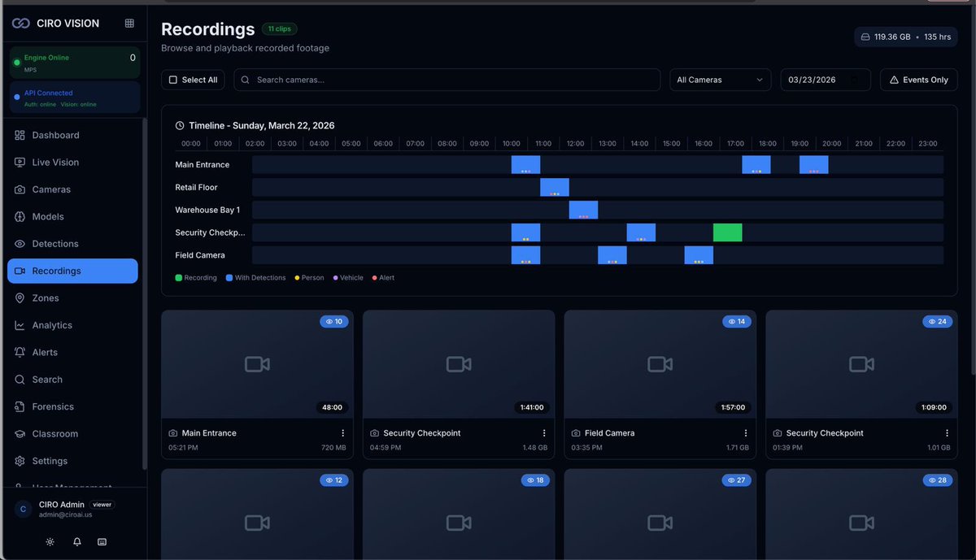This screenshot has width=976, height=560.
Task: Expand the All Cameras dropdown
Action: click(720, 80)
